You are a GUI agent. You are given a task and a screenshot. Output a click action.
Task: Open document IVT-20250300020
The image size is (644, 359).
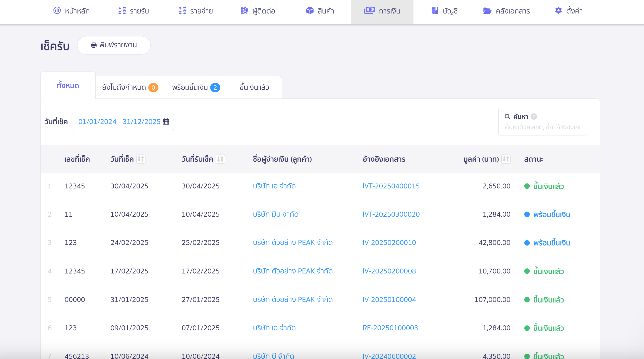click(391, 214)
